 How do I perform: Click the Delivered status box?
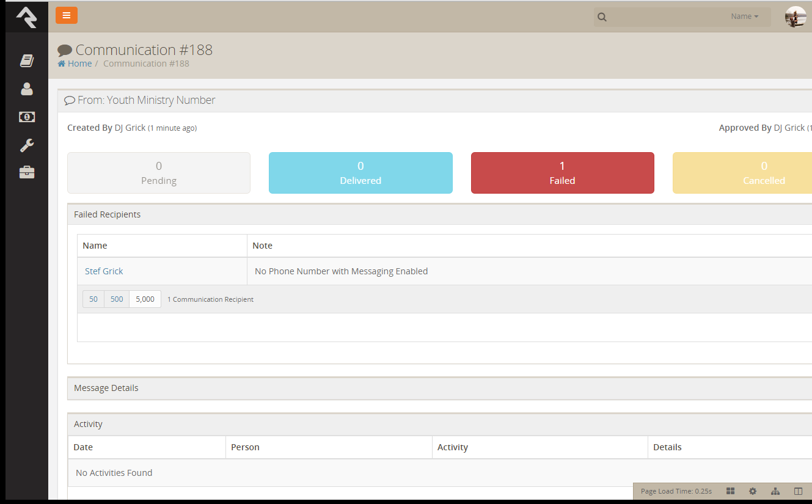[x=360, y=173]
